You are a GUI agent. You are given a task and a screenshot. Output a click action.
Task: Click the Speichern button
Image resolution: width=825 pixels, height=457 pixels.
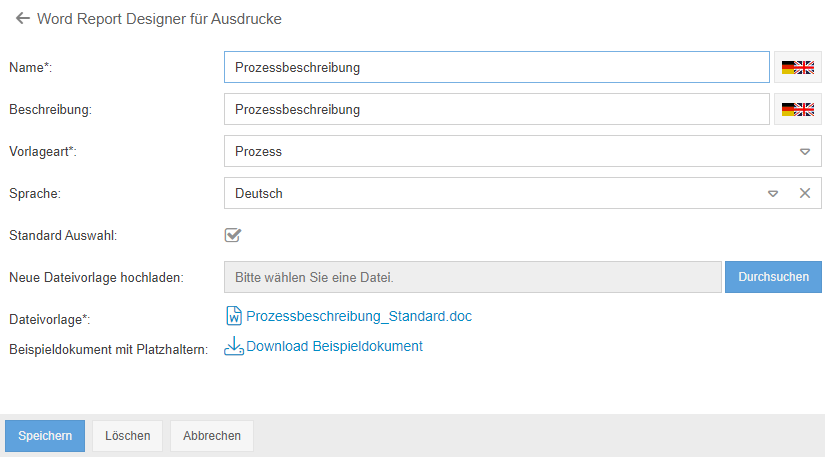click(x=45, y=436)
